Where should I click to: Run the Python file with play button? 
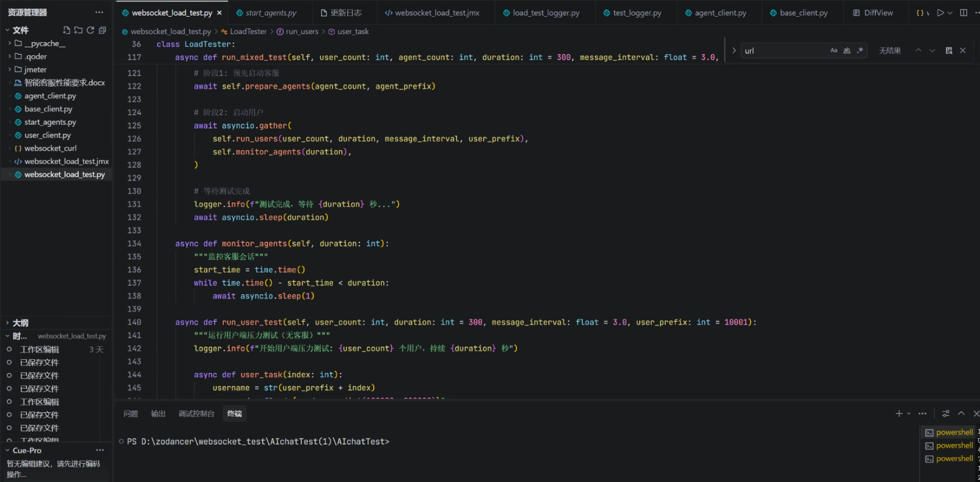point(941,13)
